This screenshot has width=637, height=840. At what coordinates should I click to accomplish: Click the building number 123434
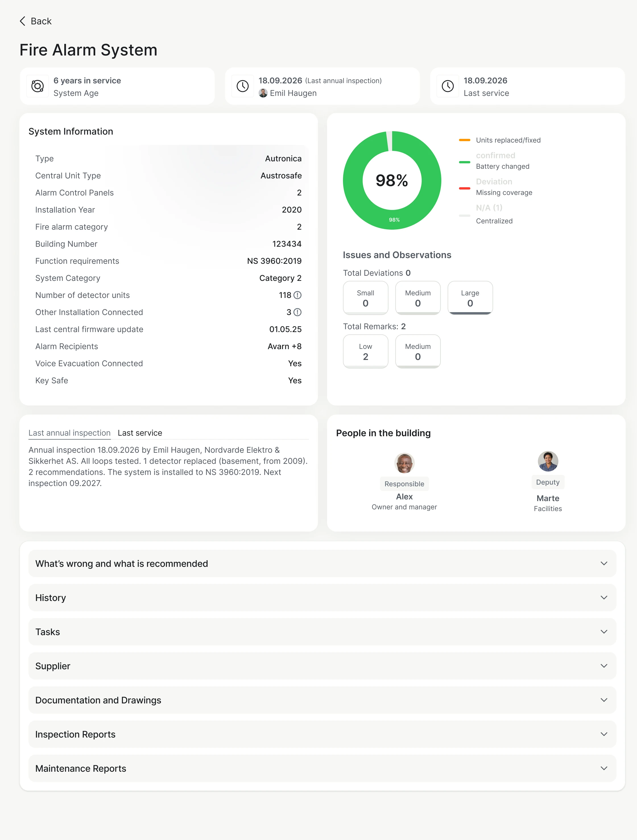coord(287,244)
